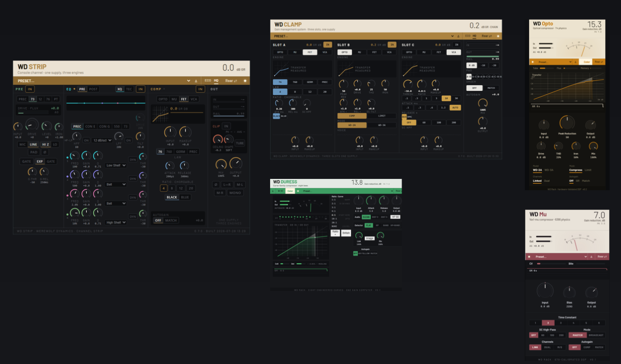
Task: Click the Peak Reduction knob in WD Opto
Action: pos(567,123)
